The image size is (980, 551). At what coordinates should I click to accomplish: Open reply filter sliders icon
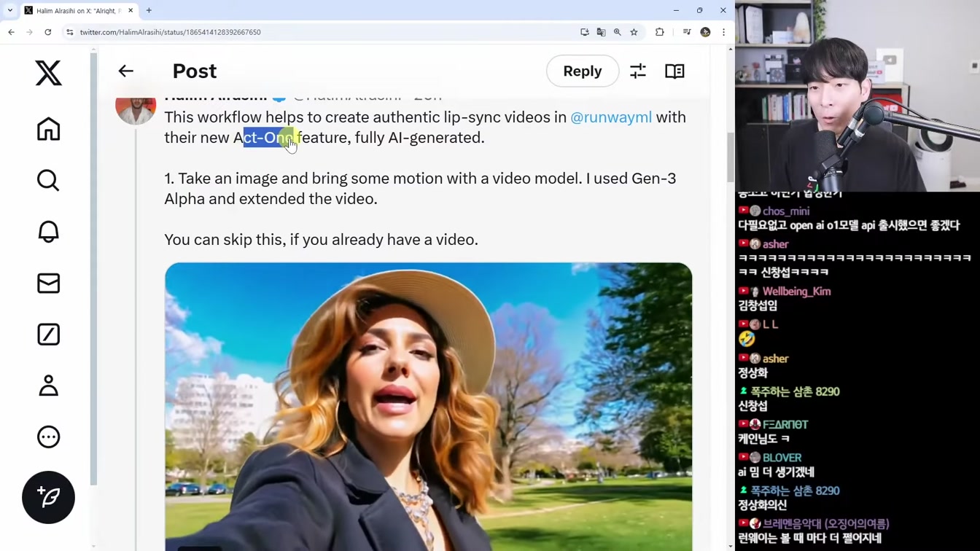click(638, 71)
